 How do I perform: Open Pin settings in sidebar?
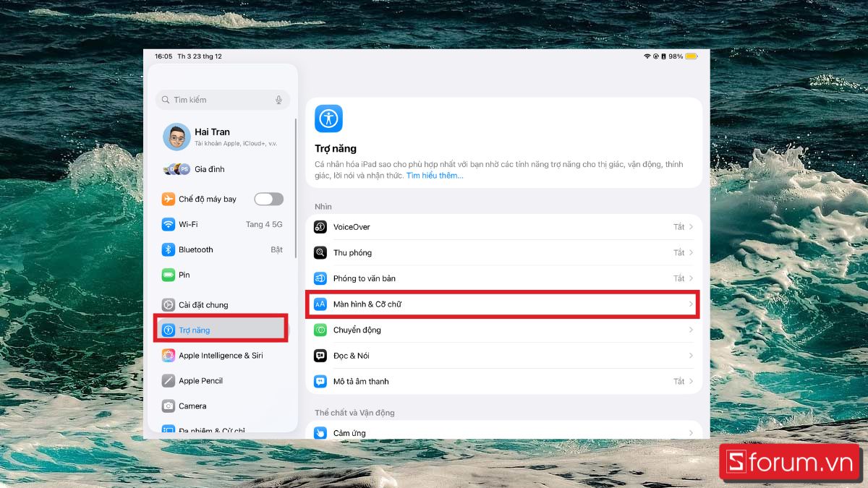tap(223, 275)
